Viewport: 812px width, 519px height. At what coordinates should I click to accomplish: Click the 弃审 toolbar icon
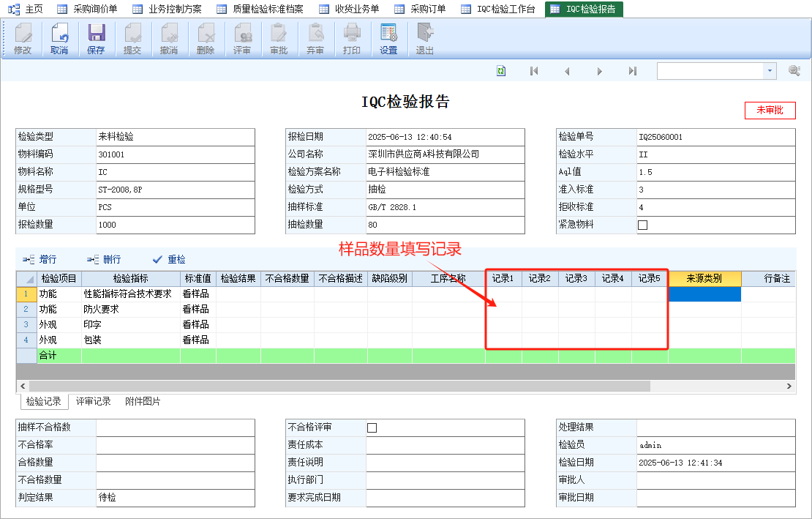(x=315, y=39)
